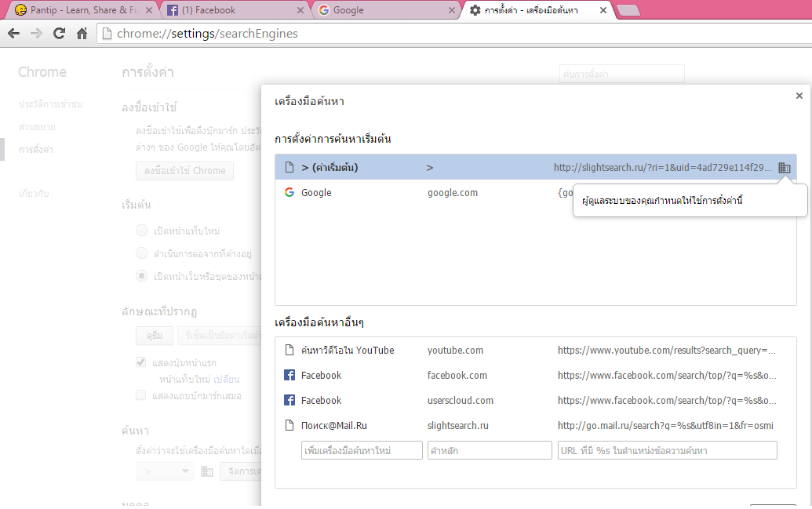
Task: Close the search engines dialog
Action: tap(799, 96)
